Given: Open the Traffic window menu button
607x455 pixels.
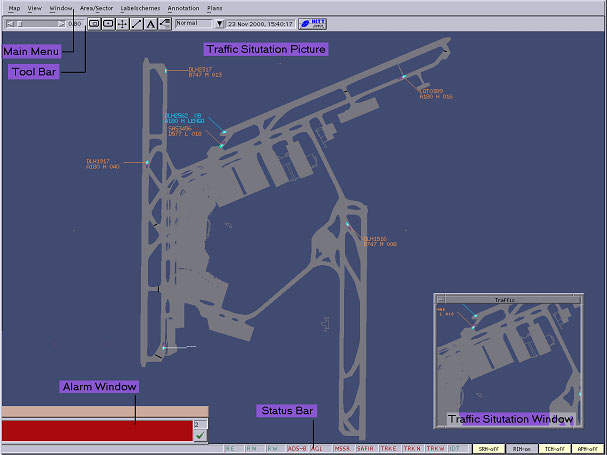Looking at the screenshot, I should (x=441, y=299).
